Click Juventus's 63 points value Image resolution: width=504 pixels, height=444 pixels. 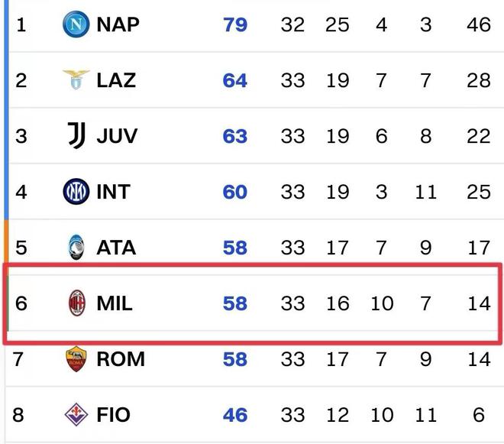point(235,135)
